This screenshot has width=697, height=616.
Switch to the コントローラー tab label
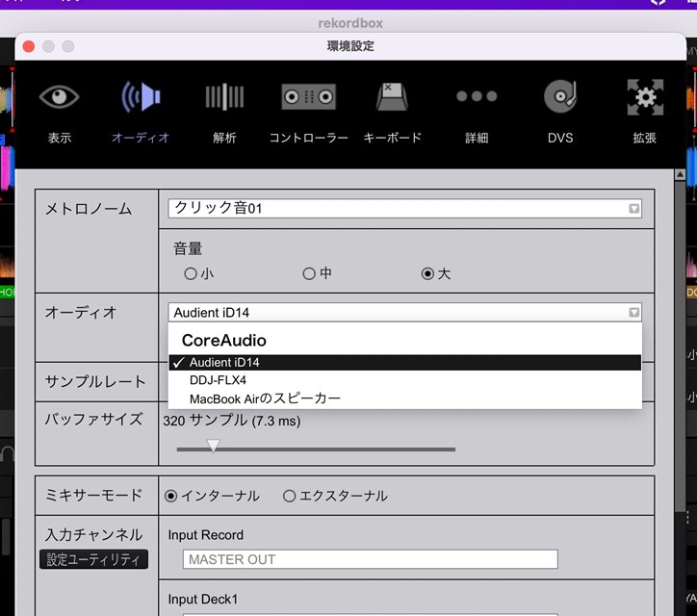click(x=308, y=138)
